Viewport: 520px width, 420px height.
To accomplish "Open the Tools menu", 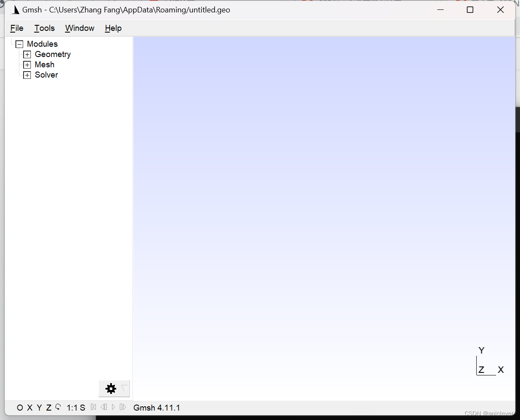I will [x=45, y=28].
